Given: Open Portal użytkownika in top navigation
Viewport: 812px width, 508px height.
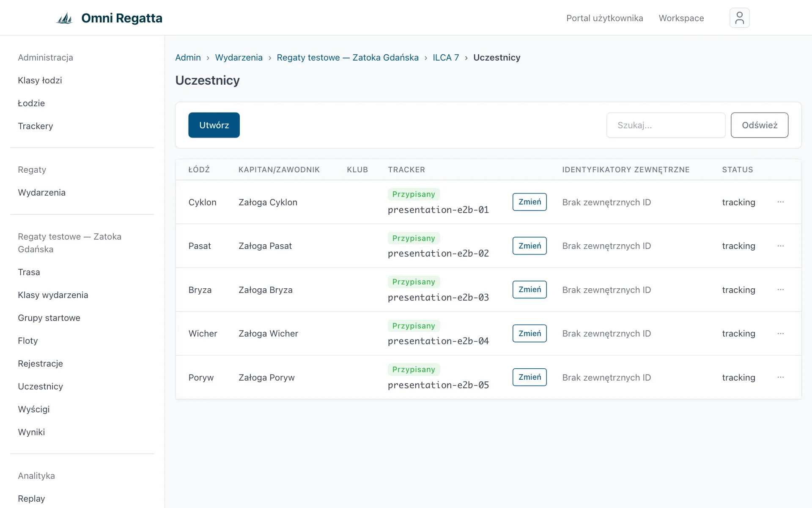Looking at the screenshot, I should (604, 18).
